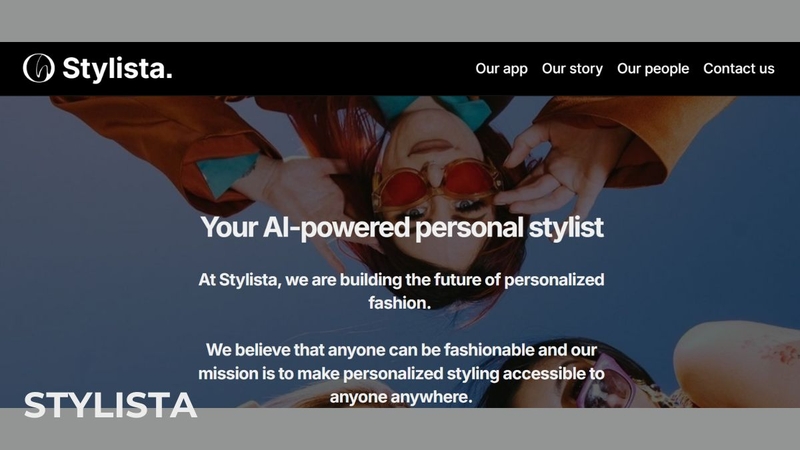Click the At Stylista building the future paragraph
The image size is (800, 450).
point(401,291)
